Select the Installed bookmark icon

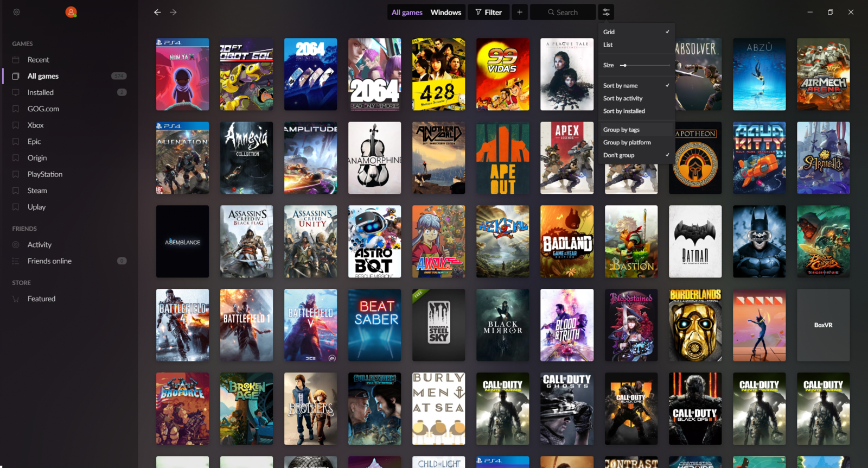point(16,92)
